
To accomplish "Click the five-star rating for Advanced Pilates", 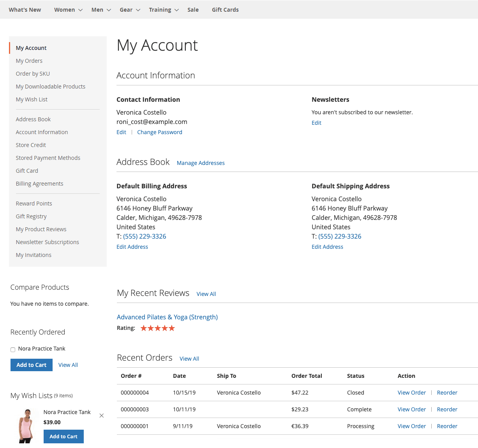I will [158, 328].
